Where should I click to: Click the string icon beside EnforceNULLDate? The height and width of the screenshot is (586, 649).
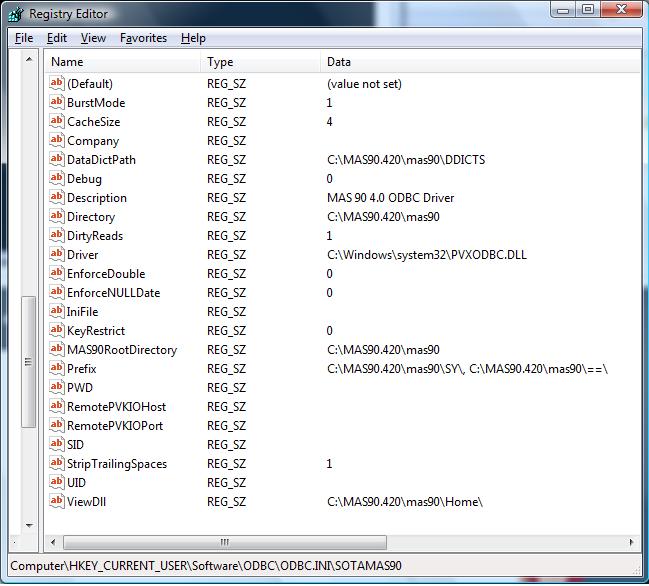tap(57, 293)
